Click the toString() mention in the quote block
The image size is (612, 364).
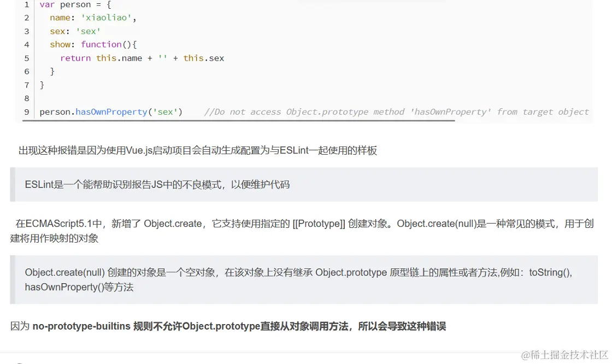pyautogui.click(x=548, y=272)
